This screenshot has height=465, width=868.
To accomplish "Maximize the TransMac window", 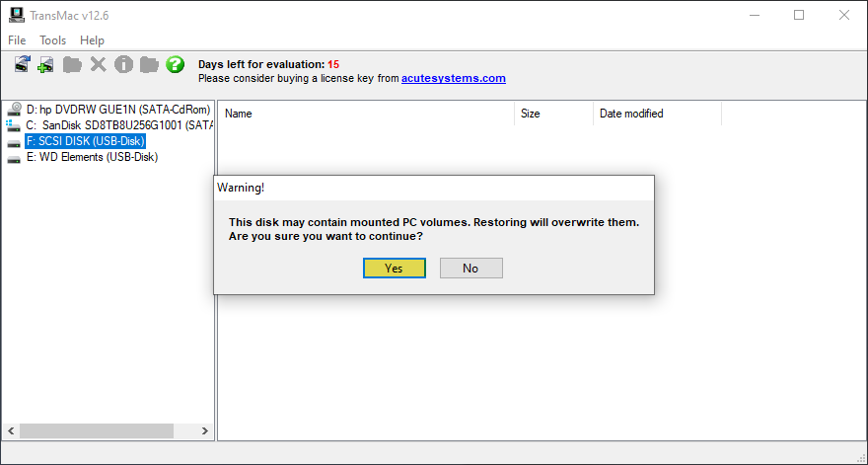I will click(x=799, y=15).
